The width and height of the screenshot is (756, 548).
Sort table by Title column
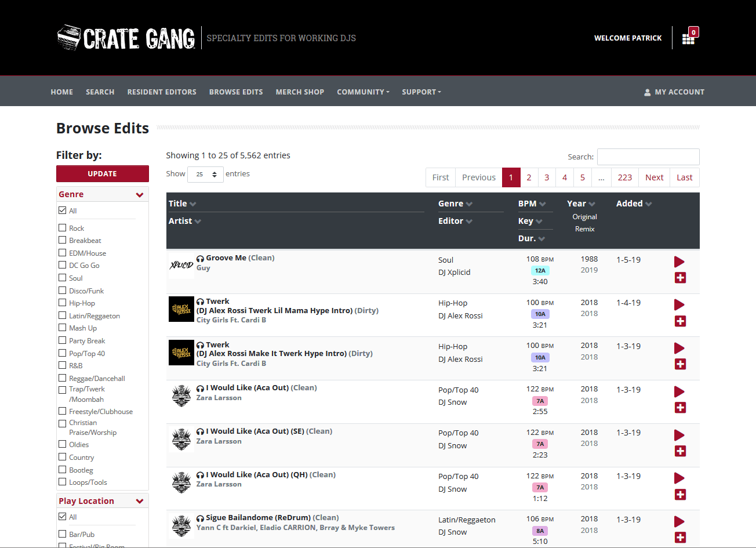click(182, 204)
